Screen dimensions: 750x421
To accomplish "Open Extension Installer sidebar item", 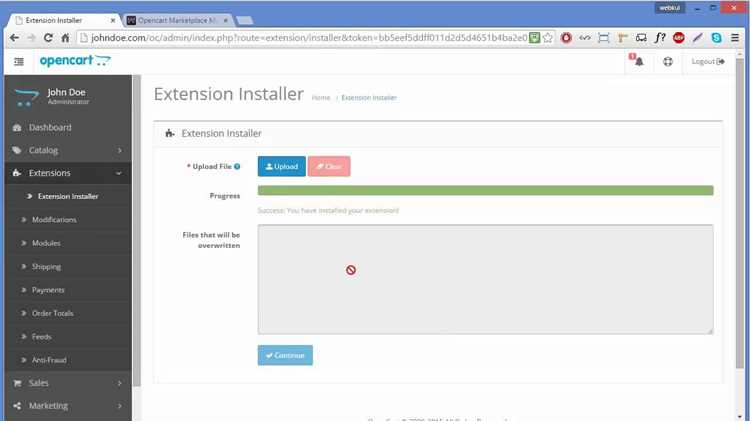I will coord(68,196).
